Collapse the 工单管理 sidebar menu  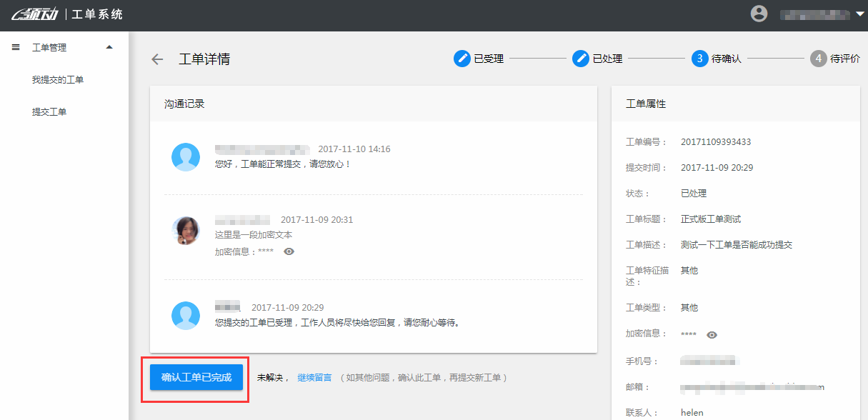tap(109, 48)
